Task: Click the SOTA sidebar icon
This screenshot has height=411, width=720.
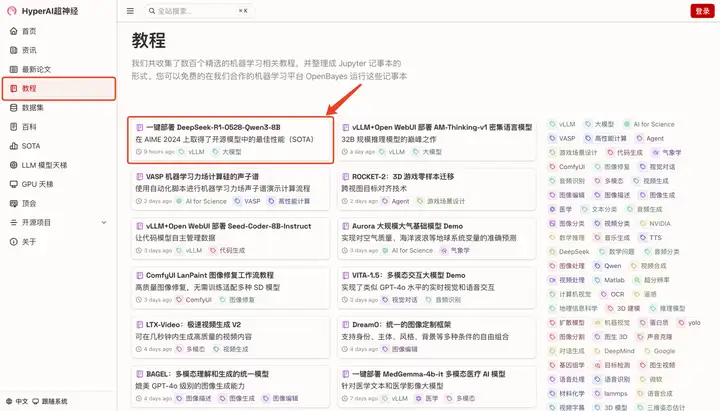Action: point(14,146)
